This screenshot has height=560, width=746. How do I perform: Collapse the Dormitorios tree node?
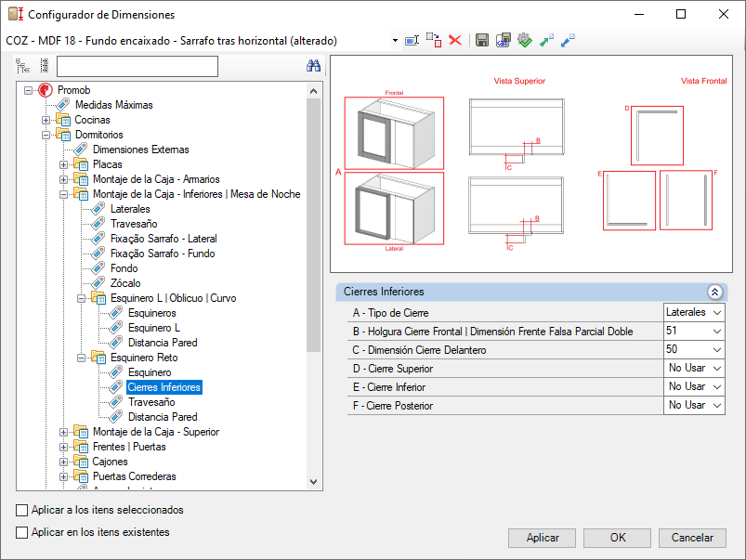[46, 135]
